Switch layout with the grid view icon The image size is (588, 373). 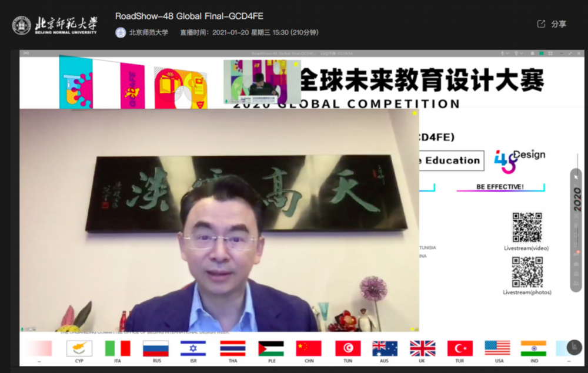[x=550, y=53]
